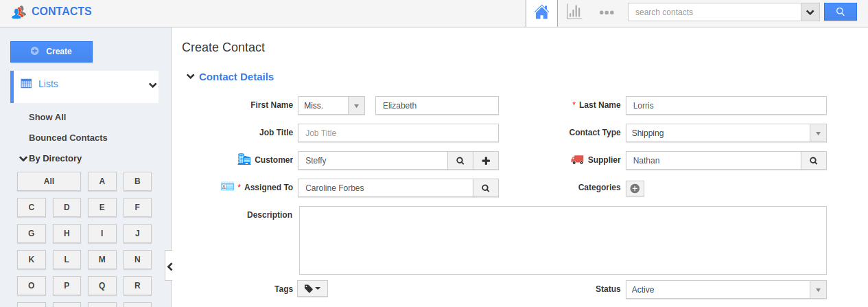Open the Bounced Contacts list
Image resolution: width=868 pixels, height=307 pixels.
click(x=68, y=138)
